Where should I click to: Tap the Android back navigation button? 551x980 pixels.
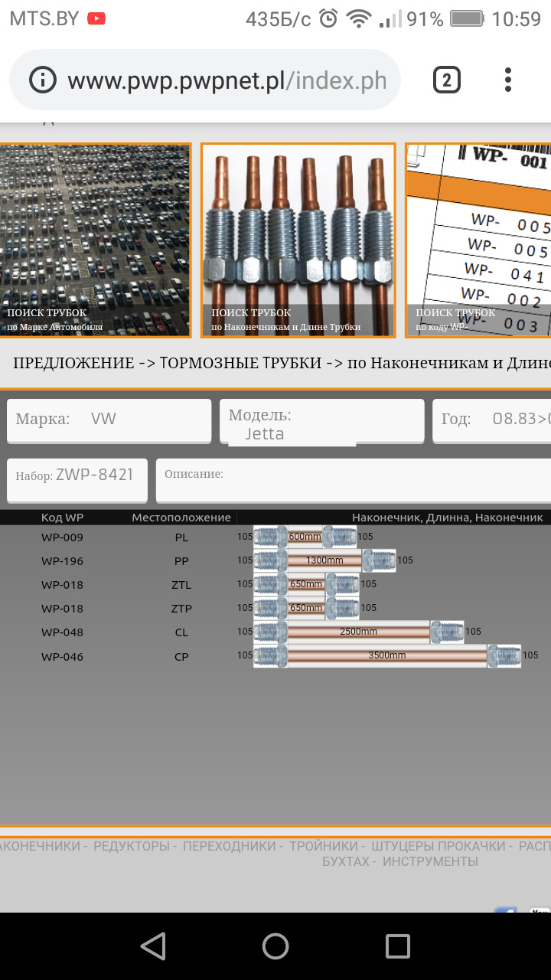point(153,946)
